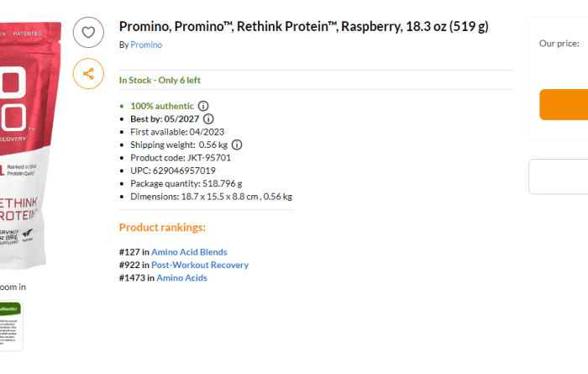Screen dimensions: 588x374
Task: Click the Product rankings heading
Action: pyautogui.click(x=162, y=227)
